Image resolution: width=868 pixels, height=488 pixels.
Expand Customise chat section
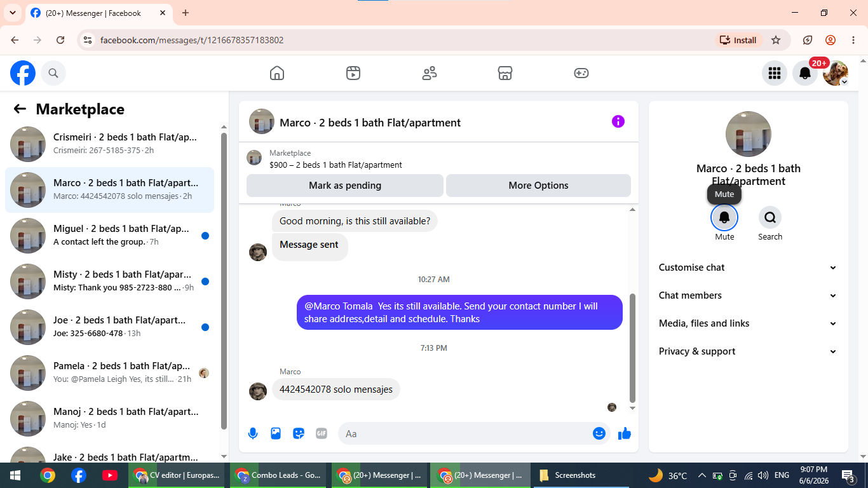click(x=748, y=268)
